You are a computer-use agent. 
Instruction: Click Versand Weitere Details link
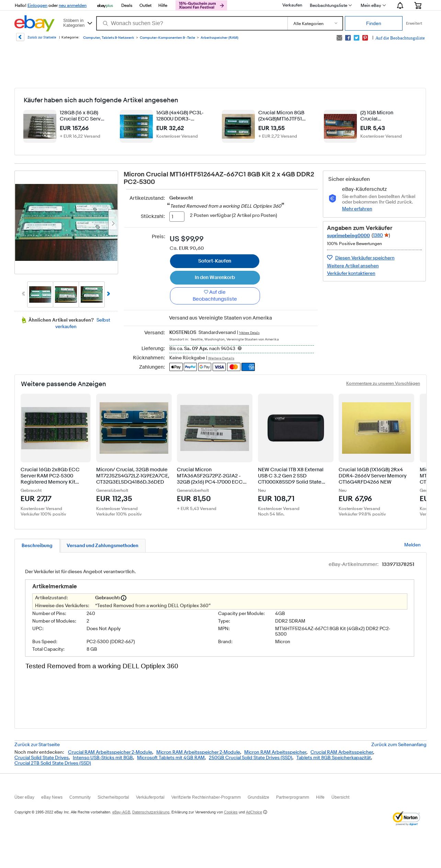pos(249,333)
